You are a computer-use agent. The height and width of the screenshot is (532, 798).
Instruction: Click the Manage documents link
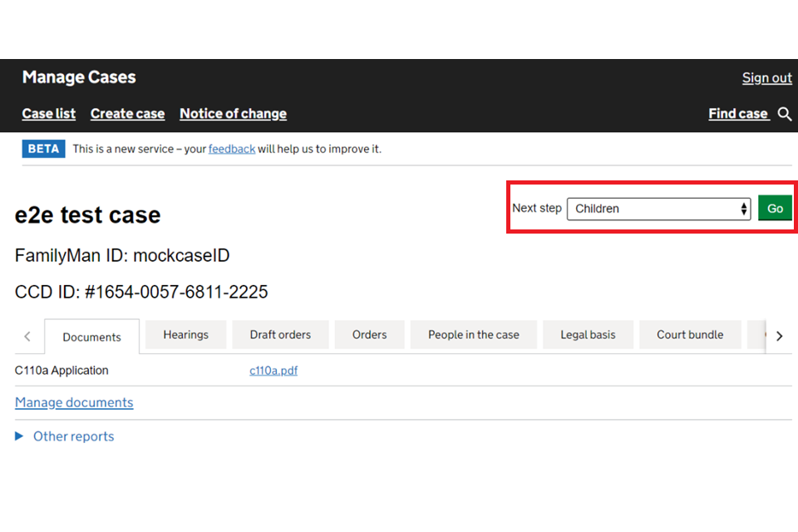click(x=74, y=402)
